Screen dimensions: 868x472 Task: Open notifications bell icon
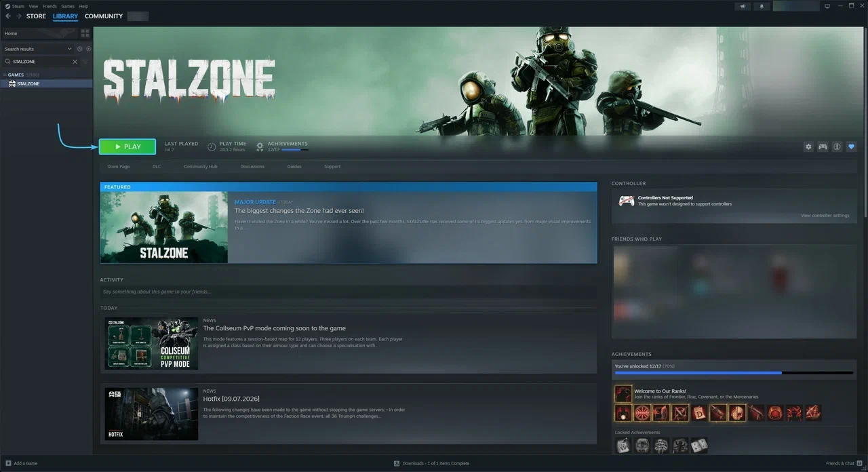click(762, 6)
